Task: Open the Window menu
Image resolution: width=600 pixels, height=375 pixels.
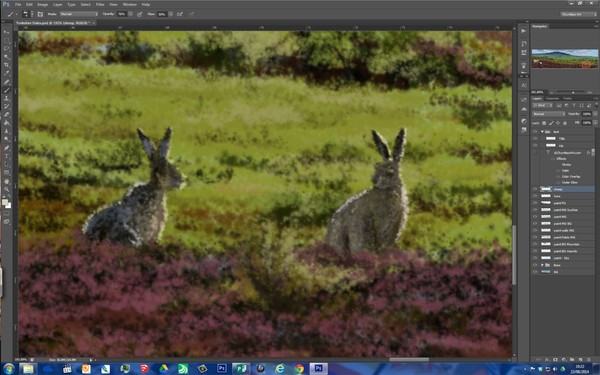Action: click(130, 5)
